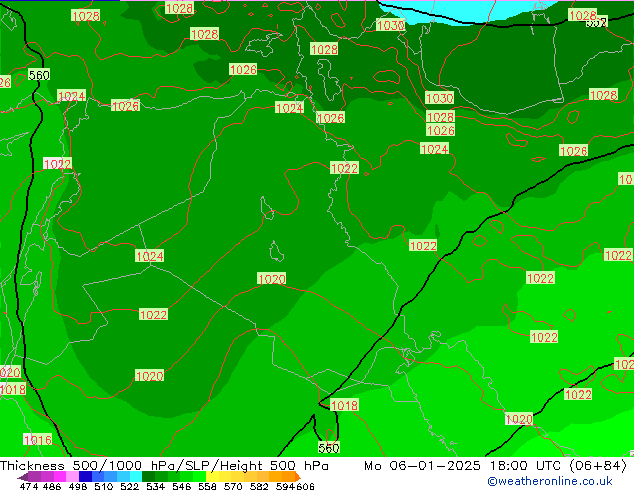Click the legend value 486
The image size is (634, 490).
[52, 486]
